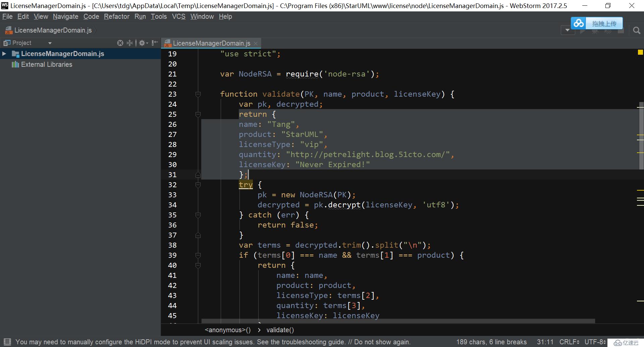Open the run configuration dropdown
Screen dimensions: 644x347
coord(568,30)
